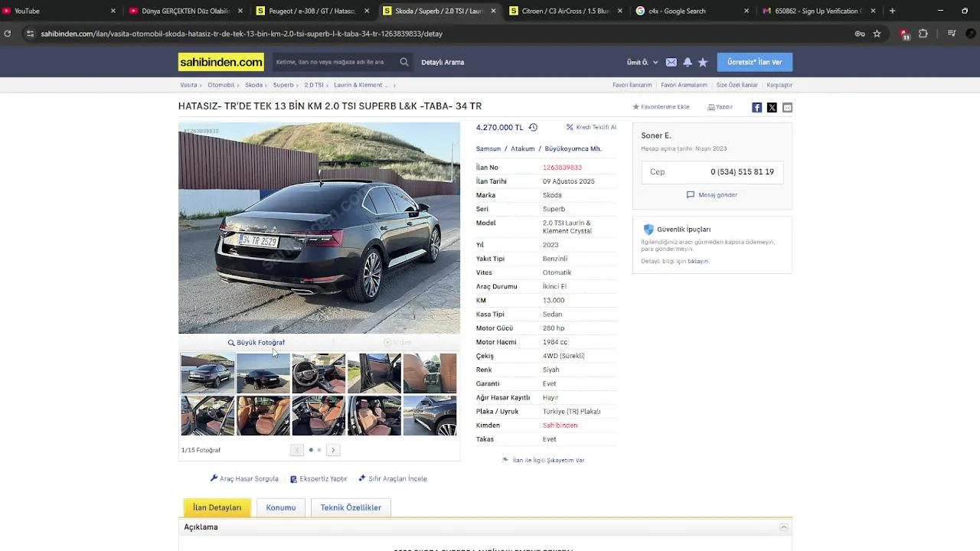980x551 pixels.
Task: Open new browser tab with plus
Action: pyautogui.click(x=892, y=11)
